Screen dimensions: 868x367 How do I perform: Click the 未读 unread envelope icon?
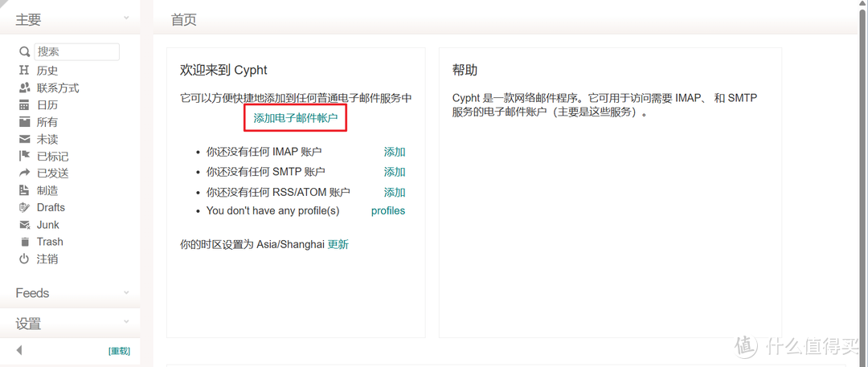tap(24, 139)
